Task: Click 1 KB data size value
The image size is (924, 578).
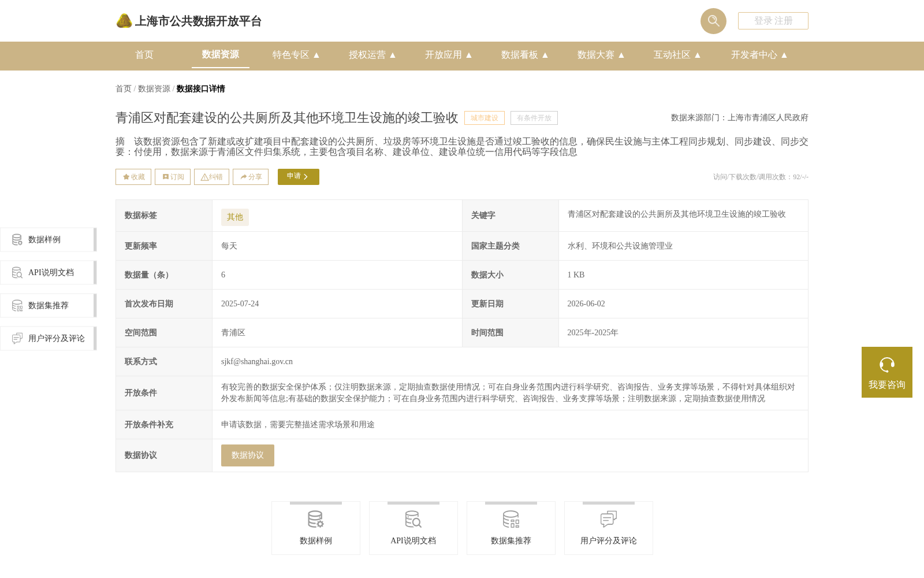Action: [x=576, y=275]
